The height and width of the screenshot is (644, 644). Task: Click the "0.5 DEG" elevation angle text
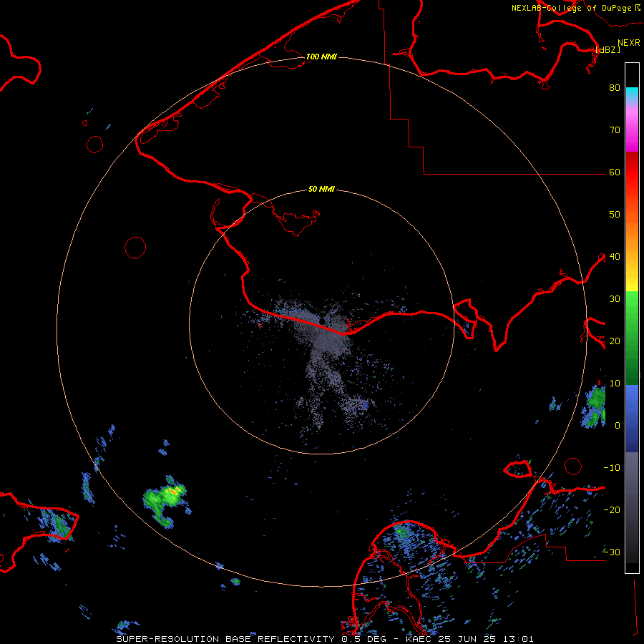coord(364,639)
